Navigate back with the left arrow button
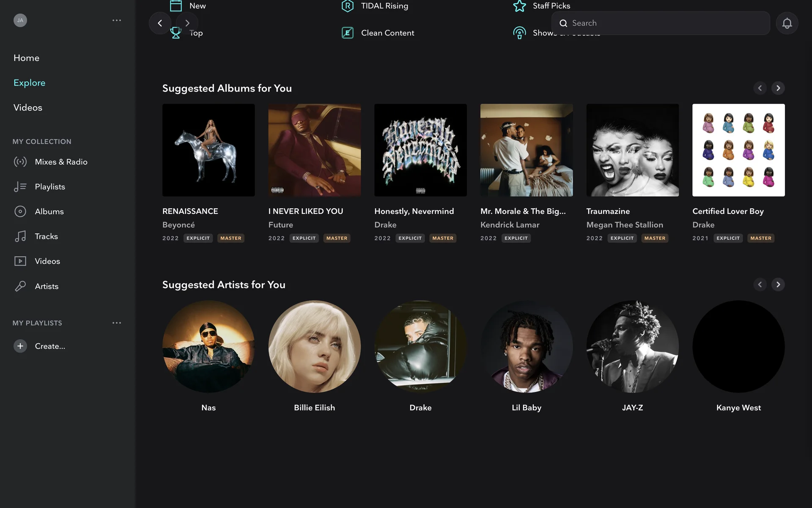Screen dimensions: 812x508 point(160,23)
